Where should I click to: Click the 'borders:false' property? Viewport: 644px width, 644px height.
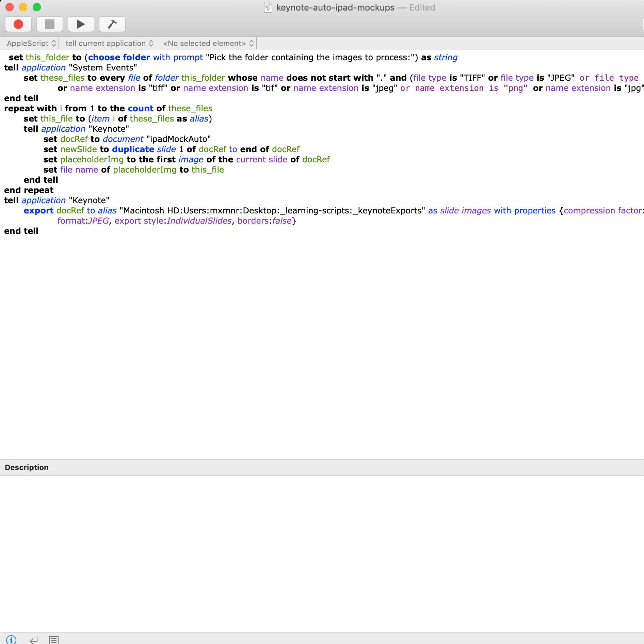pyautogui.click(x=264, y=221)
